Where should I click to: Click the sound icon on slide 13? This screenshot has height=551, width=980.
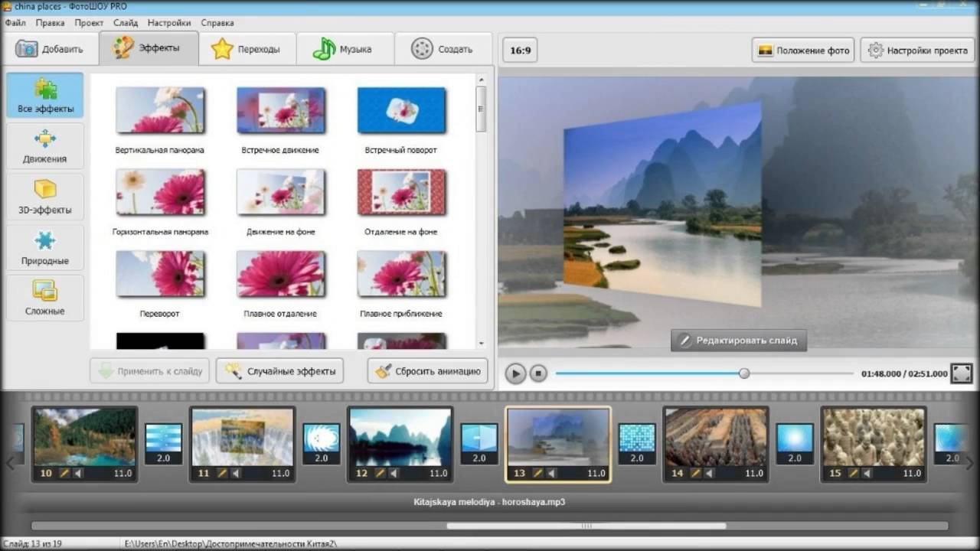[x=550, y=474]
